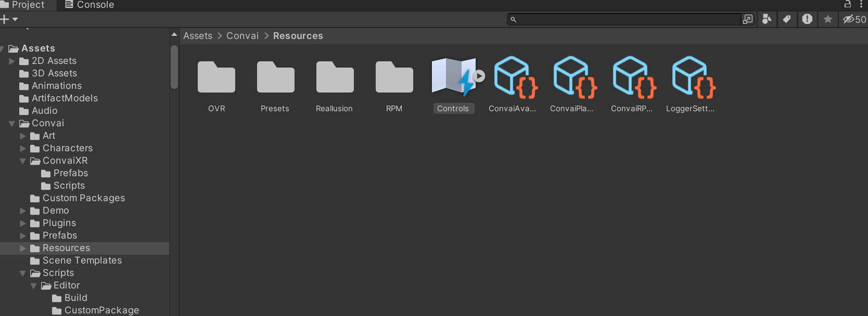Toggle hidden packages visibility eye icon
The image size is (868, 316).
(854, 19)
